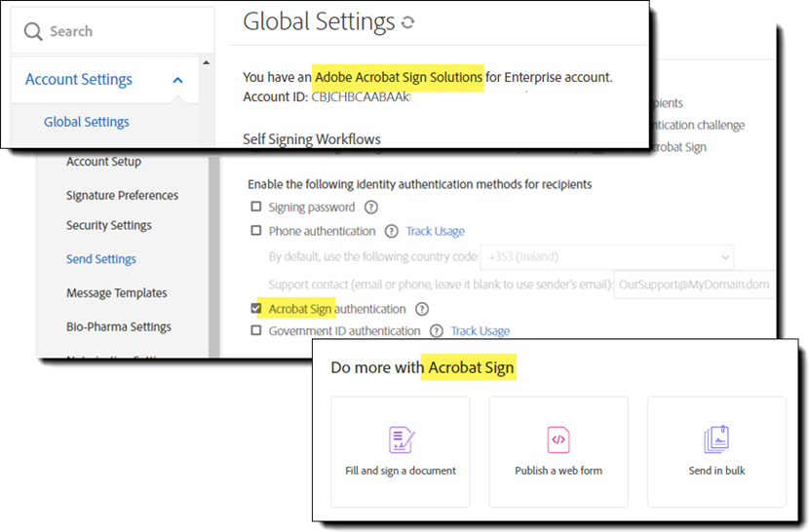Click the search magnifier icon
Screen dimensions: 809x532
tap(33, 31)
